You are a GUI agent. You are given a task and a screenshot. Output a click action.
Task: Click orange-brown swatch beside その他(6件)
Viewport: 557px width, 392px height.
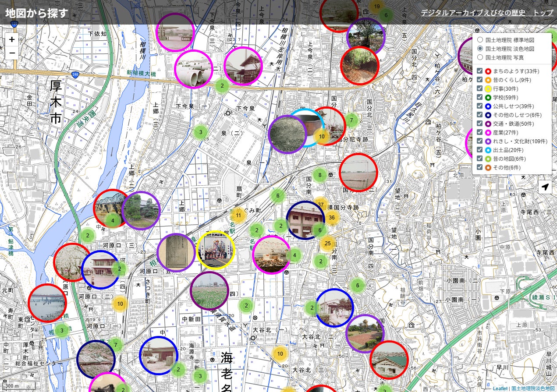click(488, 167)
